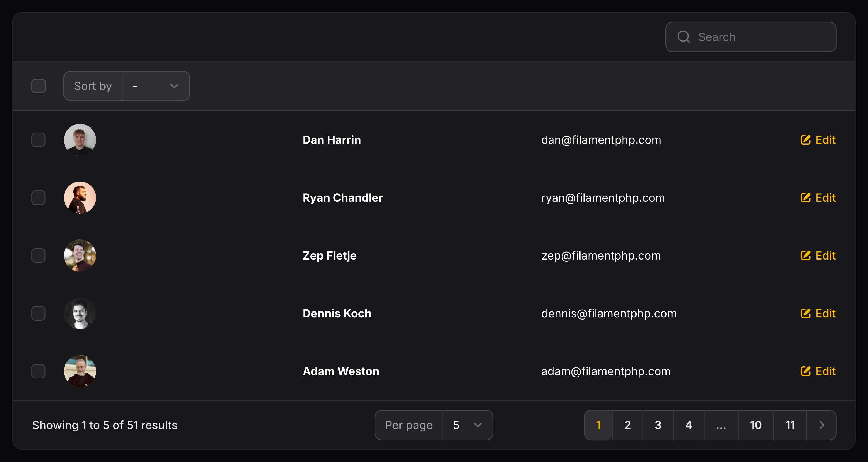Screen dimensions: 868x462
Task: Select page 10 in pagination
Action: [755, 425]
